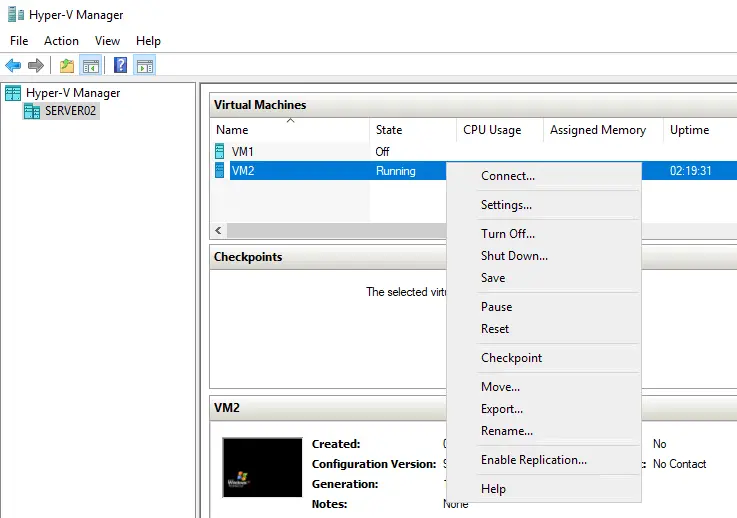Click the VM2 preview thumbnail
This screenshot has height=518, width=737.
(x=262, y=467)
